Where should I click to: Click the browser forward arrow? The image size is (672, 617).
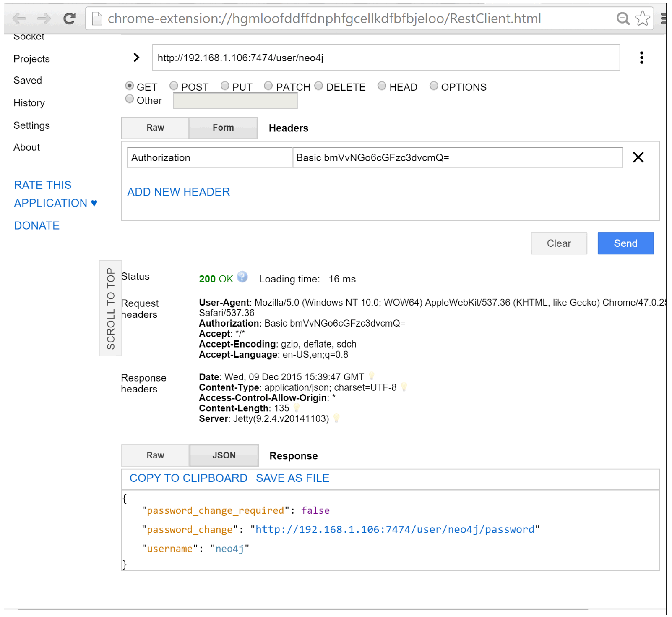coord(44,18)
